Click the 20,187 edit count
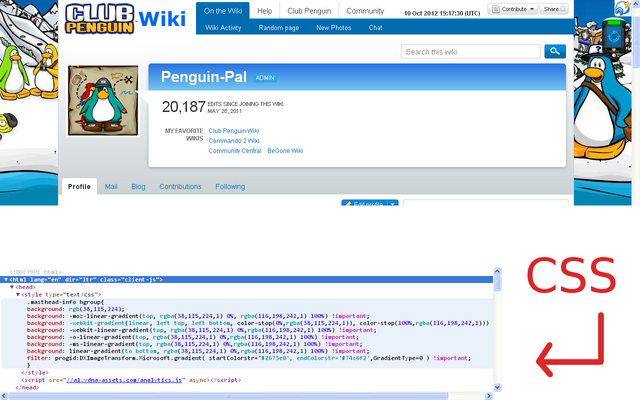Screen dimensions: 640x400 coord(183,107)
